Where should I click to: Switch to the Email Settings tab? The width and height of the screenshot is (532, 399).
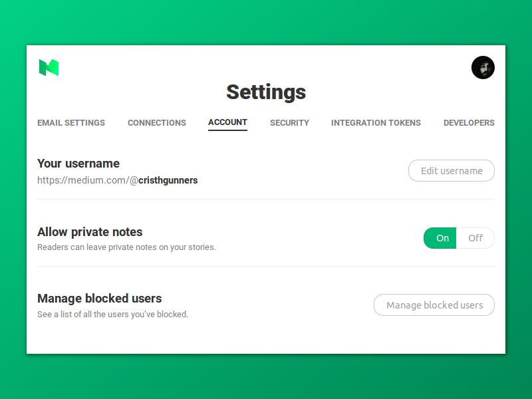tap(71, 123)
